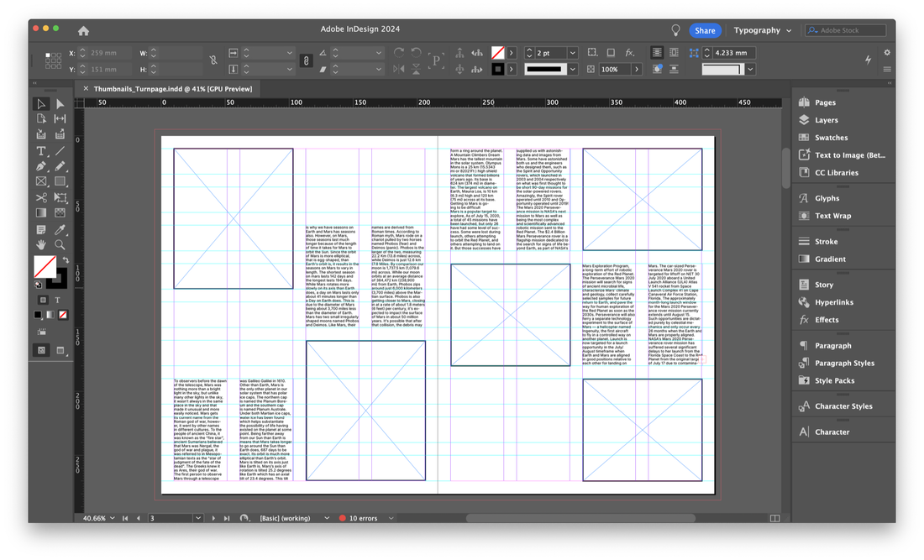Apply Gradient from toolbox
This screenshot has height=560, width=924.
pyautogui.click(x=50, y=315)
